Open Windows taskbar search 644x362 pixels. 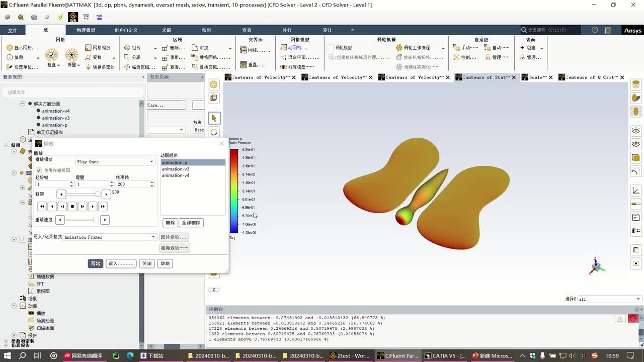pyautogui.click(x=23, y=355)
